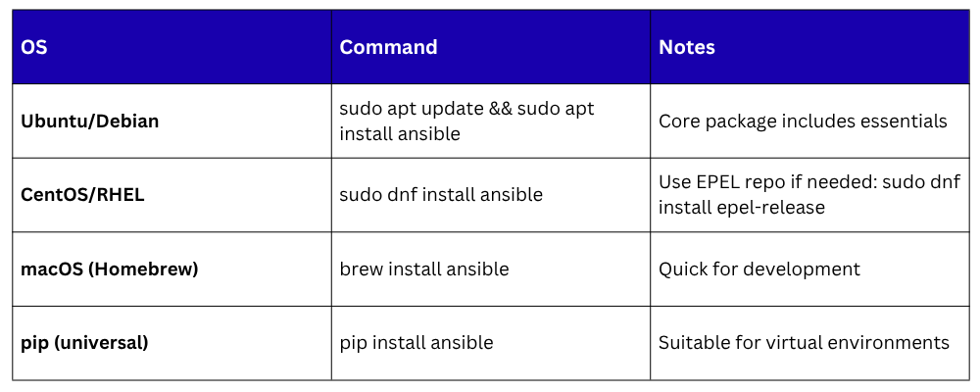Click the OS column header

pos(34,47)
